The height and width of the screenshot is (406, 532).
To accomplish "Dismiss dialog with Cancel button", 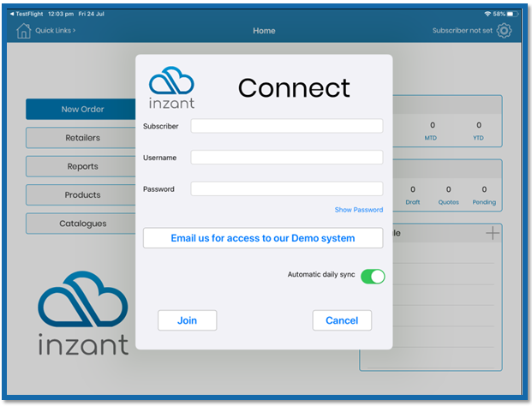I will point(342,320).
